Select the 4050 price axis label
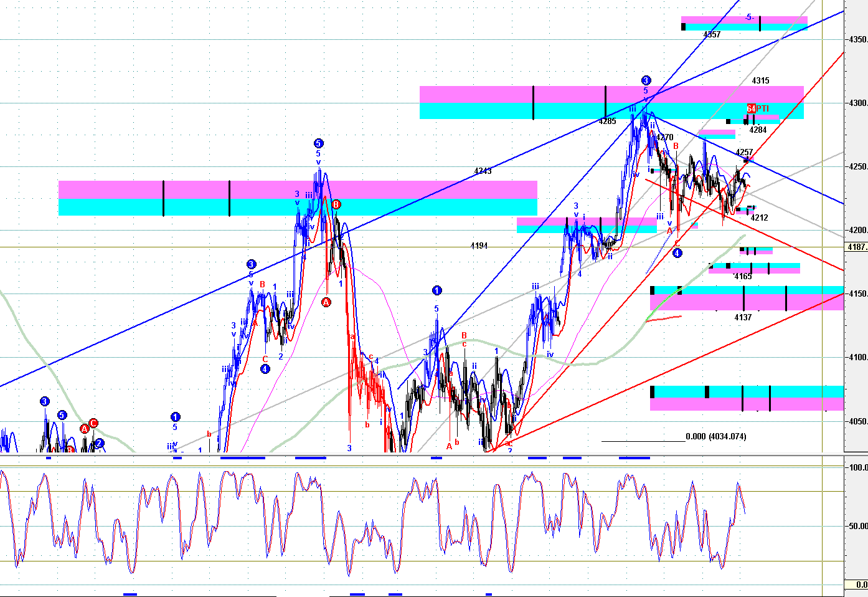 pyautogui.click(x=858, y=421)
